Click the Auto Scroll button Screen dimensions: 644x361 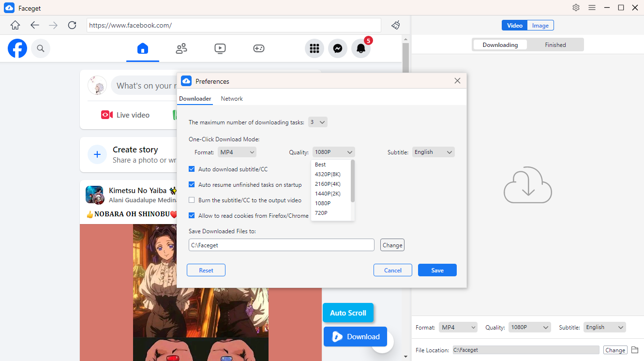pos(348,313)
